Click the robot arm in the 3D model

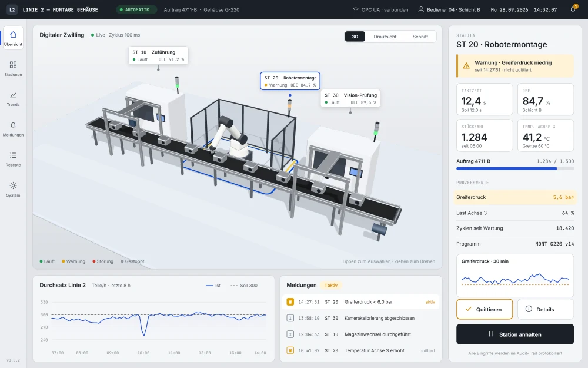click(x=229, y=137)
